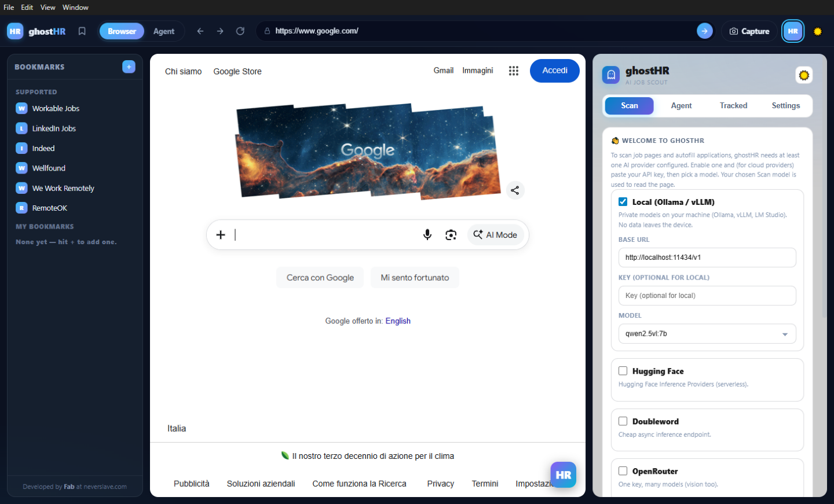
Task: Uncheck Local (Ollama / vLLM) provider
Action: 623,202
